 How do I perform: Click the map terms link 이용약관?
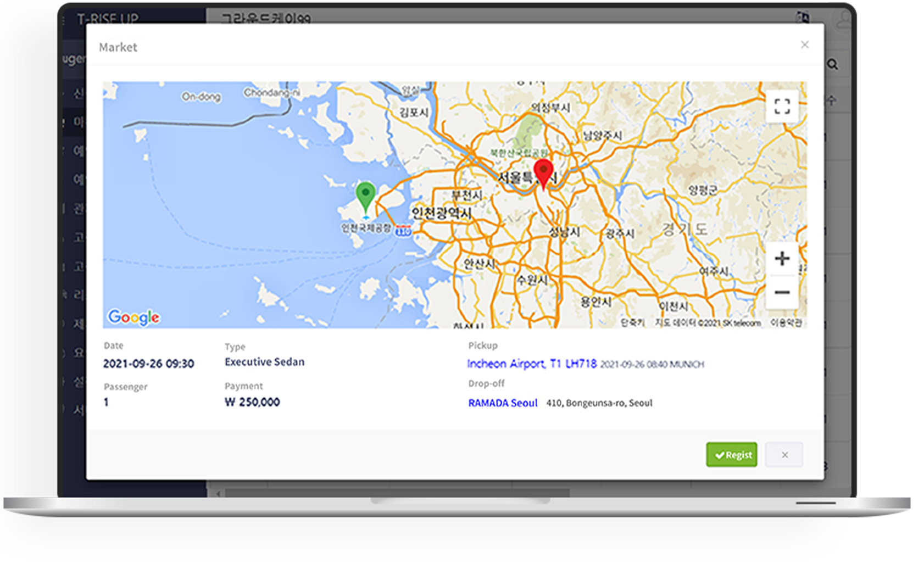[786, 322]
